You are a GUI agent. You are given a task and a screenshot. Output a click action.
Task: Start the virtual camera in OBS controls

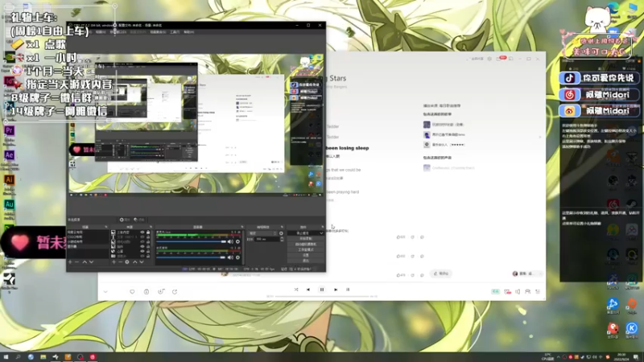pos(306,245)
